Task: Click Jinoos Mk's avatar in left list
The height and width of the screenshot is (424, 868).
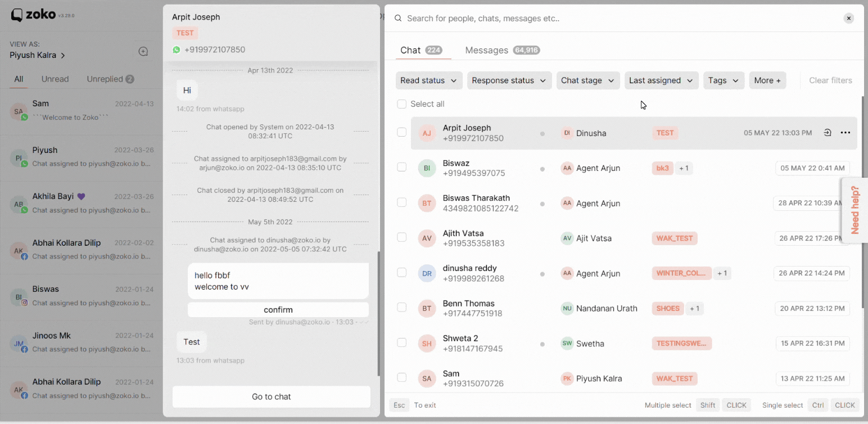Action: [x=19, y=343]
